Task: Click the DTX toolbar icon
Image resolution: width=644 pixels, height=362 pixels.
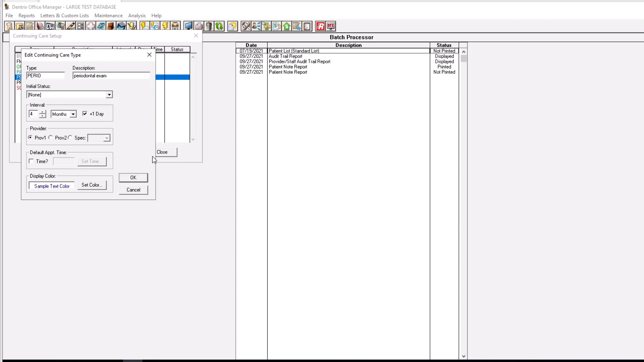Action: point(331,26)
